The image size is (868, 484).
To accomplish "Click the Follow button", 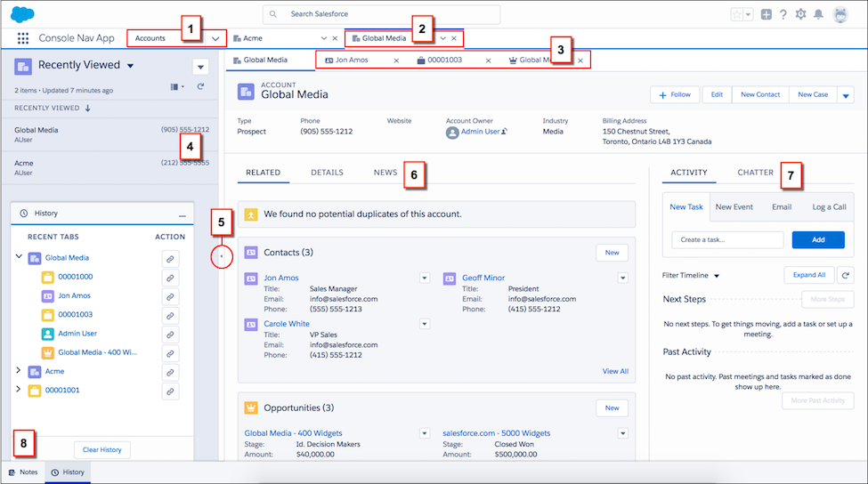I will point(675,94).
